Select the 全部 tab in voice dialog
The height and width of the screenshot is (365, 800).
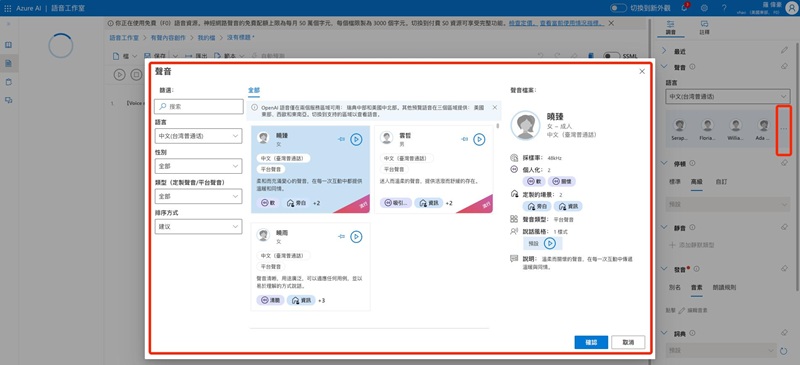click(254, 90)
